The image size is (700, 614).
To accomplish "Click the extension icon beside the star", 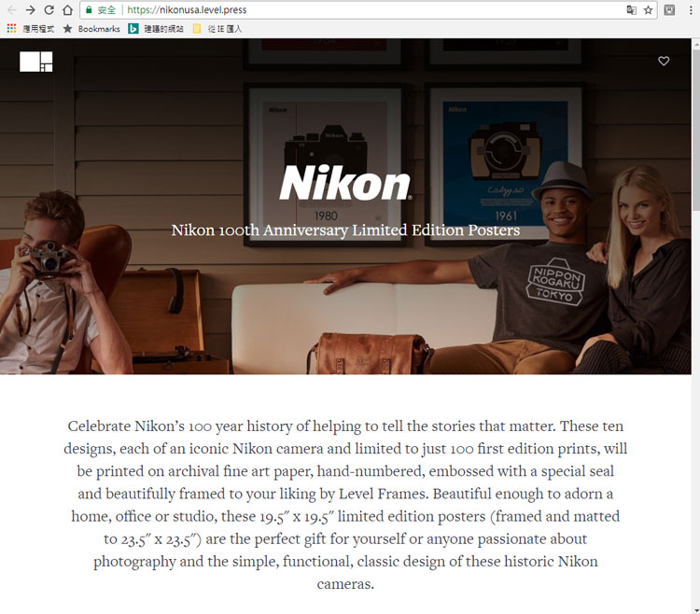I will 669,10.
